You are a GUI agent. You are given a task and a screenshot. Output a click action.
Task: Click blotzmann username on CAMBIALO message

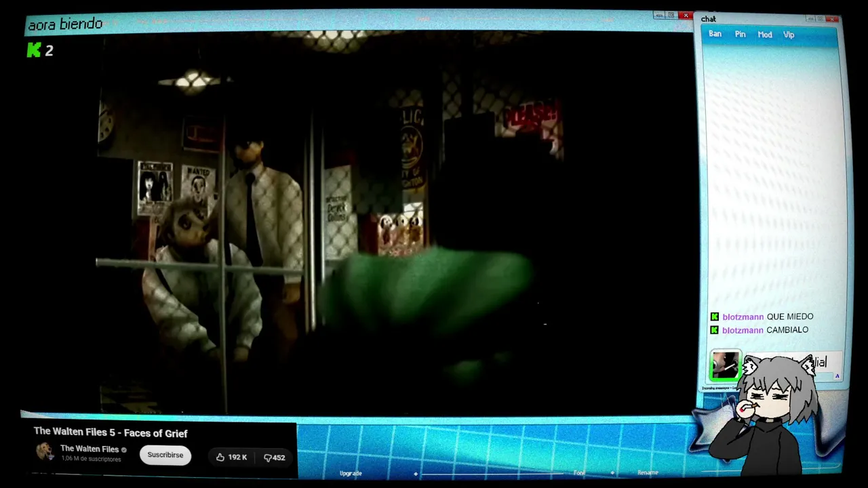tap(743, 330)
